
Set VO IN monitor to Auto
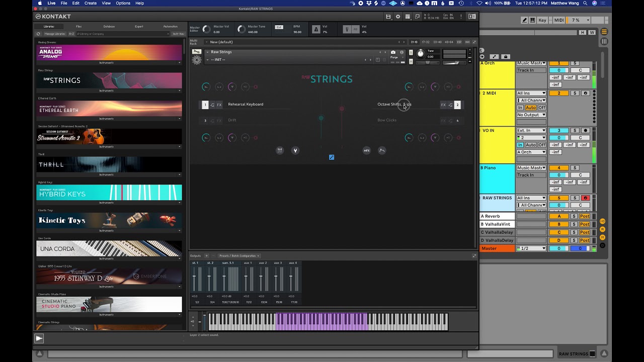coord(531,145)
